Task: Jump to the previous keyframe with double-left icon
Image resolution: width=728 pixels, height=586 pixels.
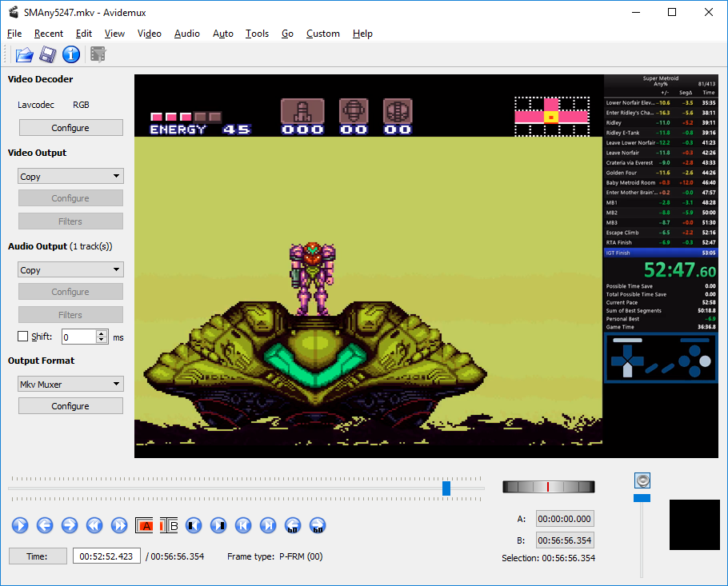Action: click(x=94, y=525)
